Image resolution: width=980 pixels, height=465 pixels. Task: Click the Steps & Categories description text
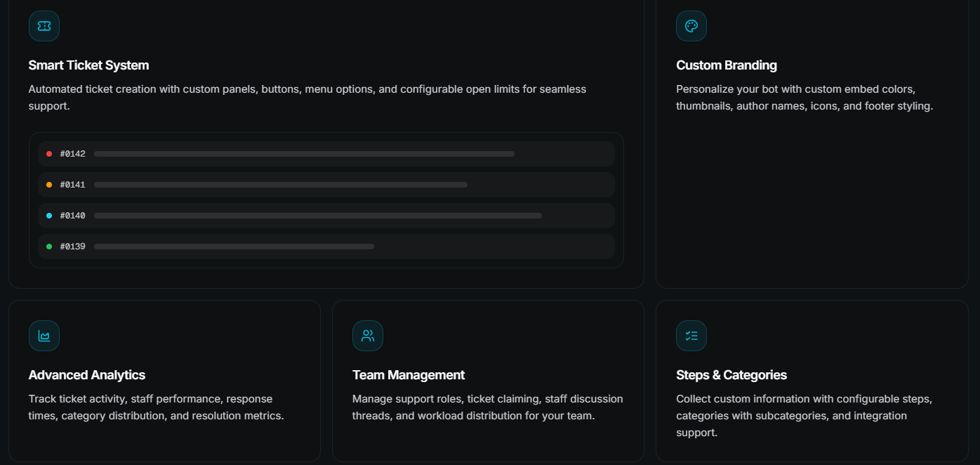(804, 416)
